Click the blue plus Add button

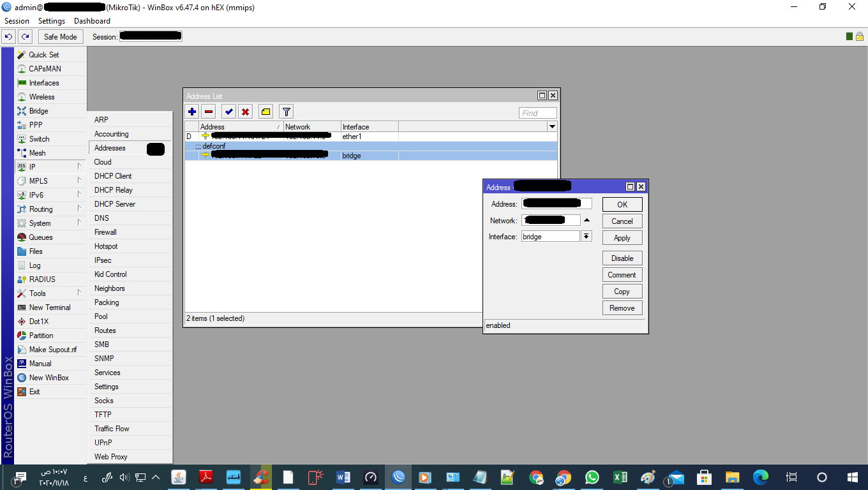tap(192, 112)
